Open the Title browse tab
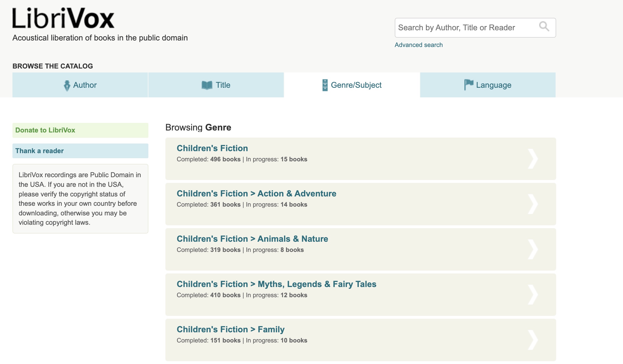Screen dimensions: 623x364 point(216,85)
